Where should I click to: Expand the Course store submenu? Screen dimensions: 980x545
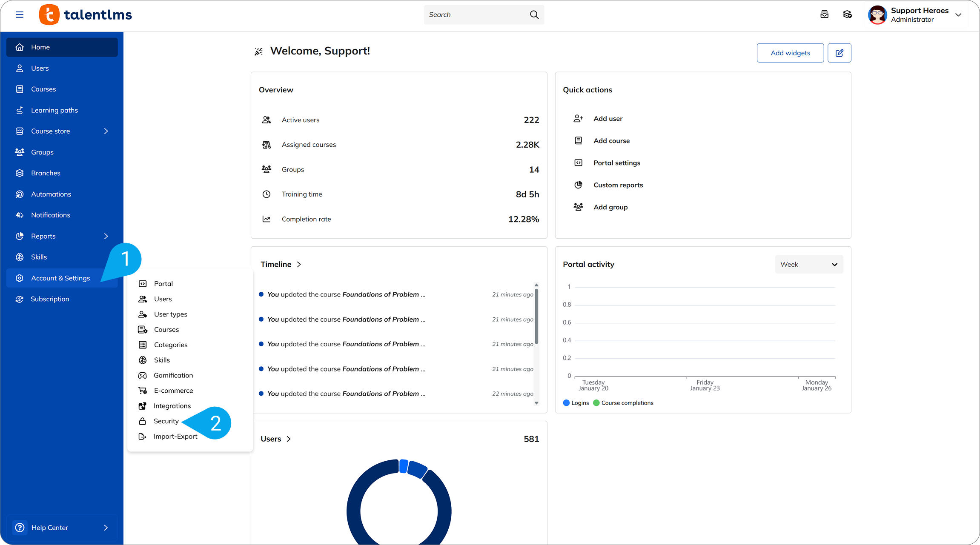coord(106,131)
